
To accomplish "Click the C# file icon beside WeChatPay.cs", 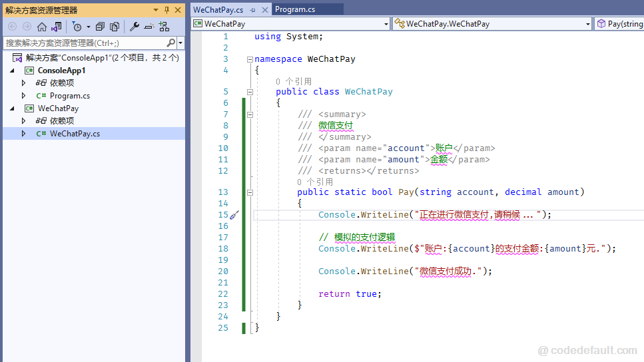I will click(x=41, y=133).
